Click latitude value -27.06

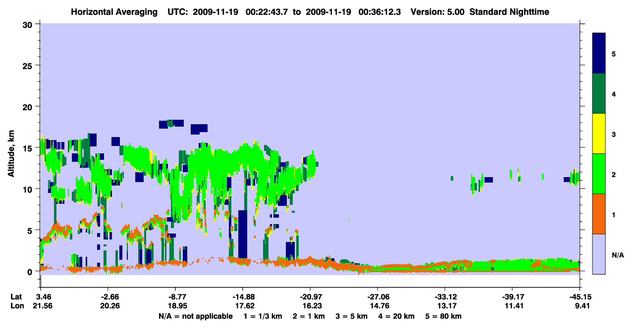click(377, 297)
